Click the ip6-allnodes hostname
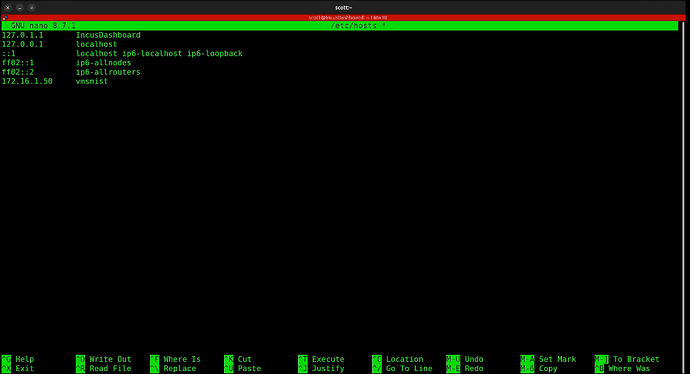The width and height of the screenshot is (690, 374). (103, 62)
